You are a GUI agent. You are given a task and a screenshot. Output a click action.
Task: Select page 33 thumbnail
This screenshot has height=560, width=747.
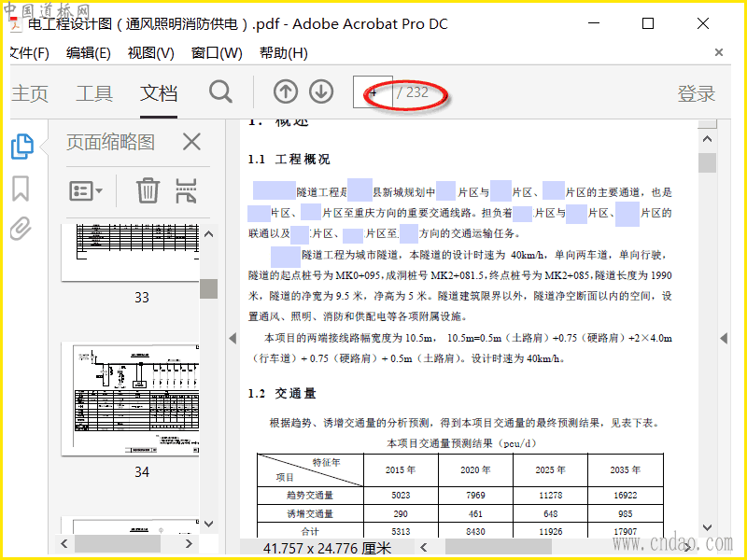pos(130,253)
